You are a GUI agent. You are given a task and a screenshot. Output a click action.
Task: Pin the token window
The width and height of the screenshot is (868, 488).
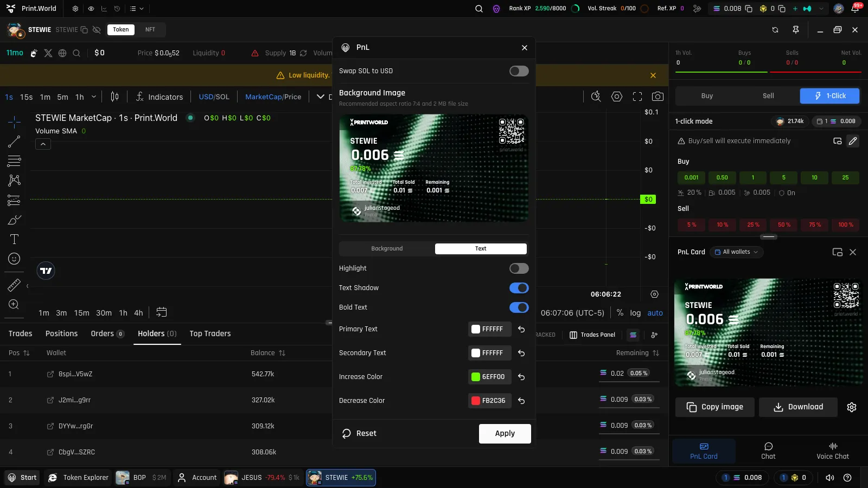(796, 30)
